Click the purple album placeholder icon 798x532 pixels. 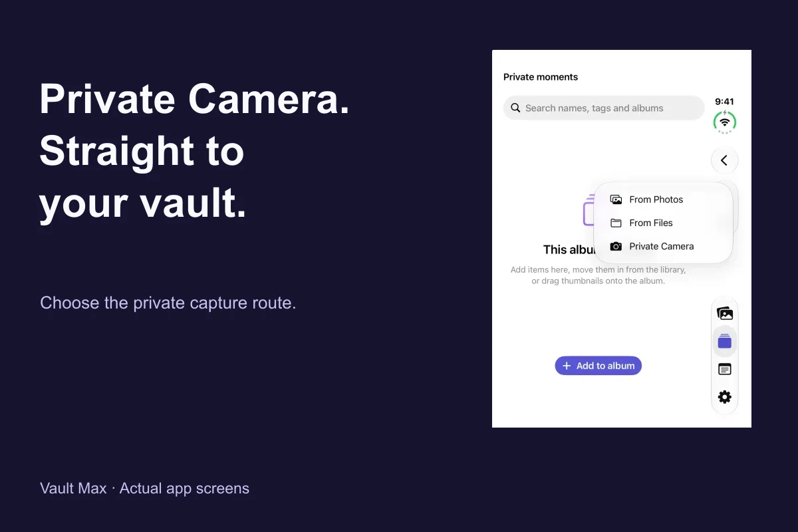pyautogui.click(x=589, y=211)
